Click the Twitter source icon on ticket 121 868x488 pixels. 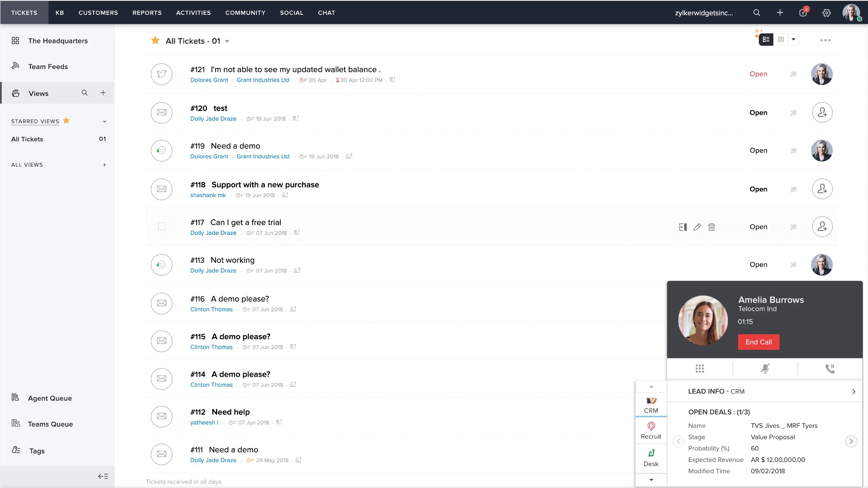point(161,74)
